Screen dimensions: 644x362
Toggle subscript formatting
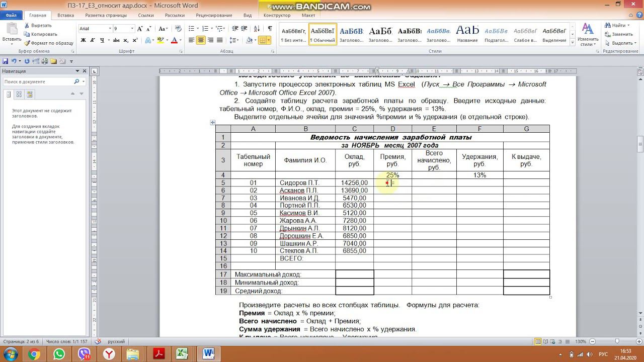tap(126, 40)
